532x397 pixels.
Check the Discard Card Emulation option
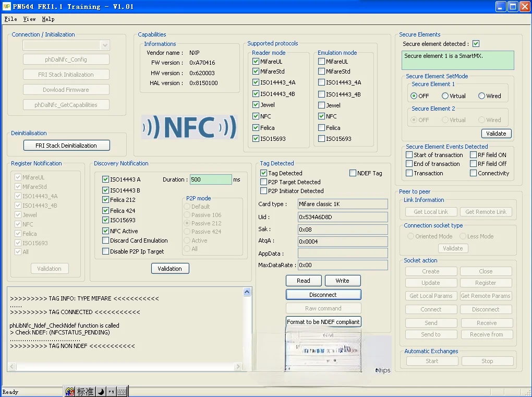[x=106, y=240]
